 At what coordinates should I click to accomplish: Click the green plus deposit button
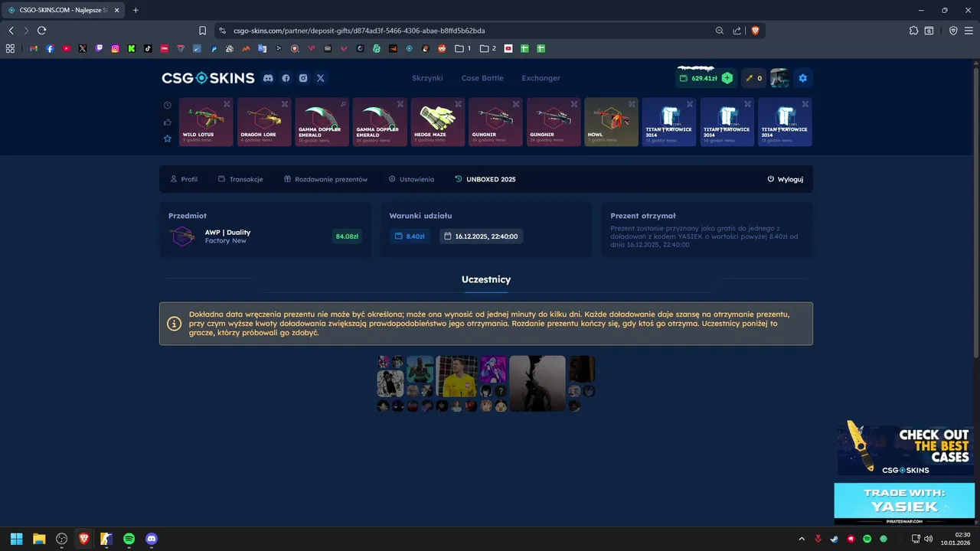click(727, 78)
